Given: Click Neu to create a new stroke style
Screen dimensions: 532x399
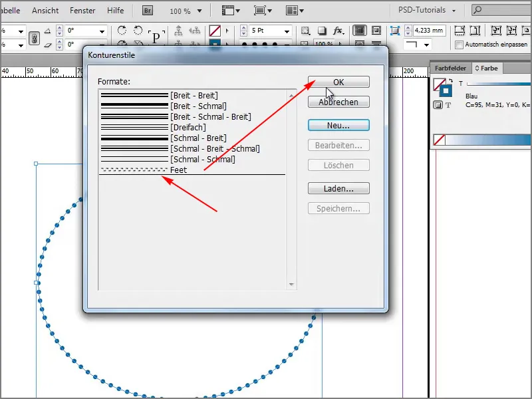Looking at the screenshot, I should pos(339,124).
